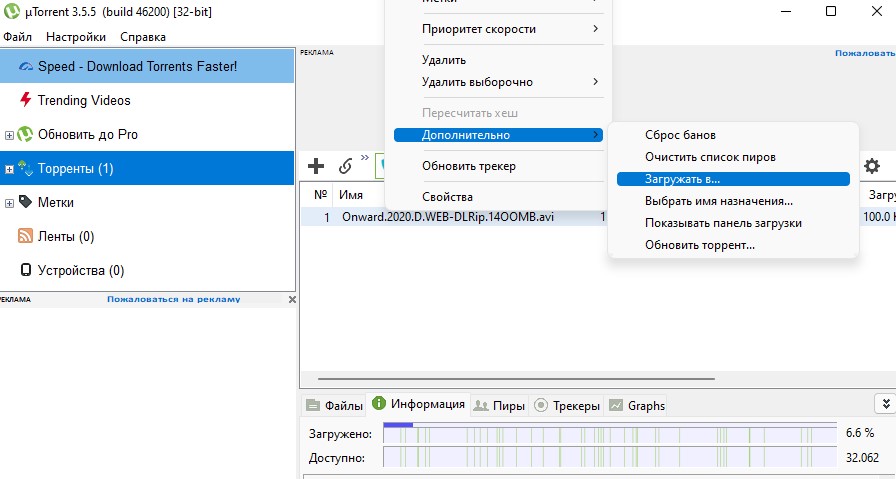The height and width of the screenshot is (479, 896).
Task: Click the device icon next to Устройства
Action: [26, 270]
